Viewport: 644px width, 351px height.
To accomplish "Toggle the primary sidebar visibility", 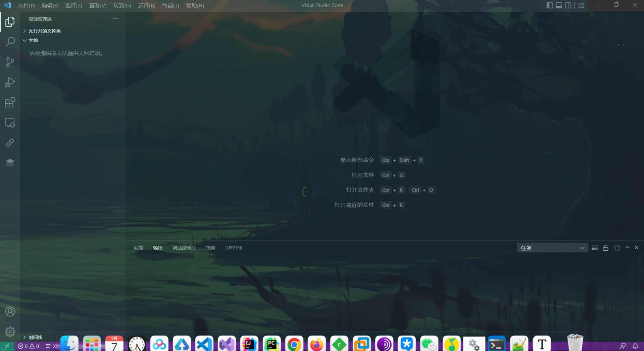I will coord(549,5).
